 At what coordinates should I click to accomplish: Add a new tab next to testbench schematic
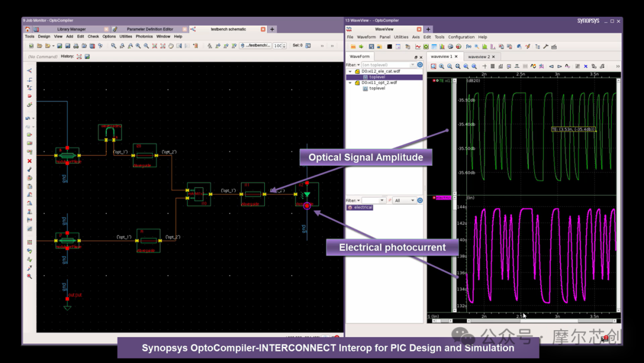coord(272,29)
